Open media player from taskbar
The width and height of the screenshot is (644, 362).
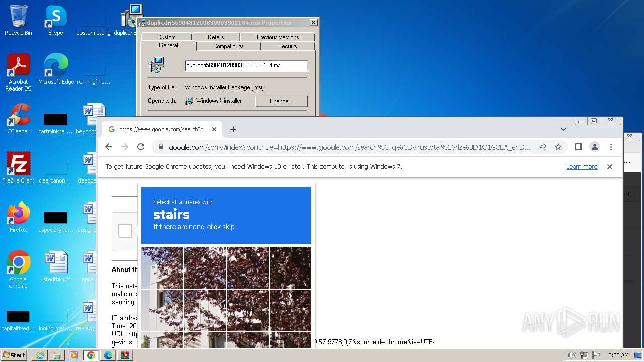pos(74,355)
